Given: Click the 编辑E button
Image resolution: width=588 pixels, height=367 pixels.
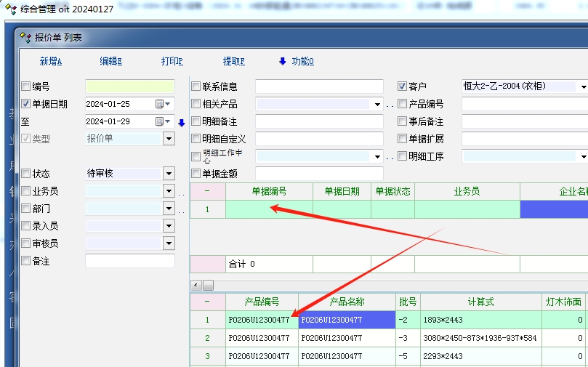Looking at the screenshot, I should pos(111,62).
